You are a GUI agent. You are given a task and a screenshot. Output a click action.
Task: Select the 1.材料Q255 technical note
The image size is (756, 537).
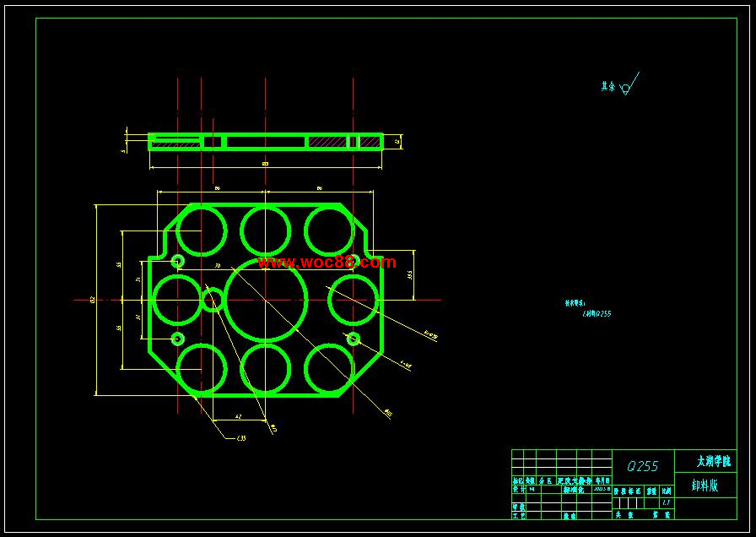point(597,313)
